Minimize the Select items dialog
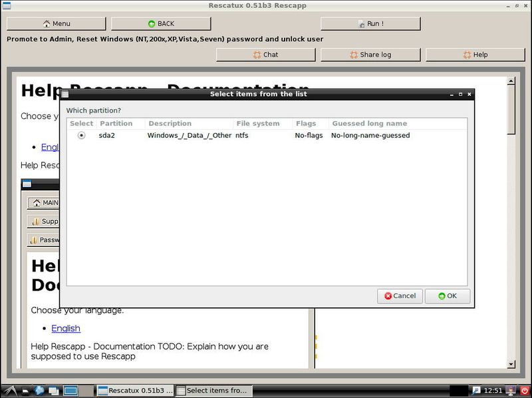Screen dimensions: 532x398 [452, 95]
